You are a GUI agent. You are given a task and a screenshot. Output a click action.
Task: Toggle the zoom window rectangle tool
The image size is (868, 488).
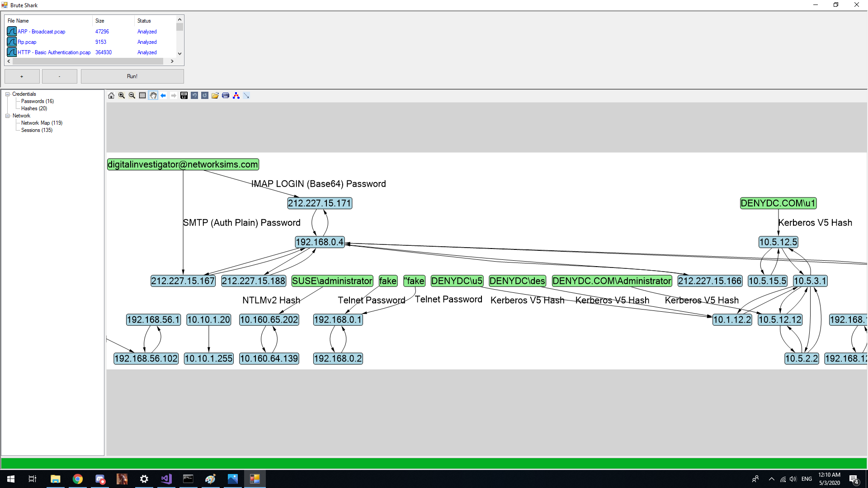[x=142, y=95]
